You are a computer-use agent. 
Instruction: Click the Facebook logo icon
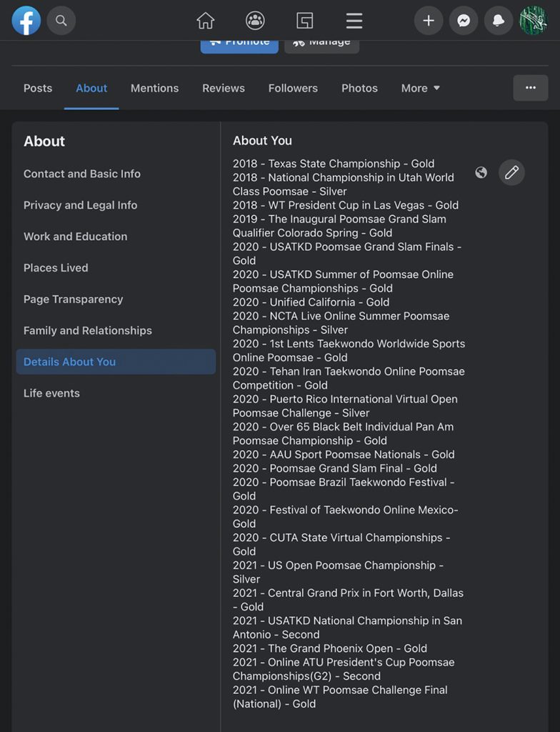(26, 21)
